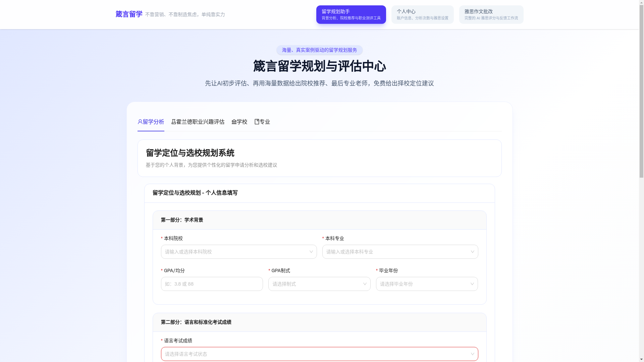The width and height of the screenshot is (644, 362).
Task: Click the 箴言留学 logo link
Action: [129, 14]
